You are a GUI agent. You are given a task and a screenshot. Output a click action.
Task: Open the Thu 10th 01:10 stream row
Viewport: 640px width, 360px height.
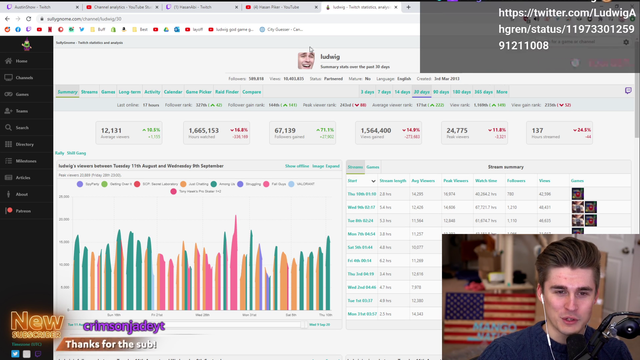(362, 194)
